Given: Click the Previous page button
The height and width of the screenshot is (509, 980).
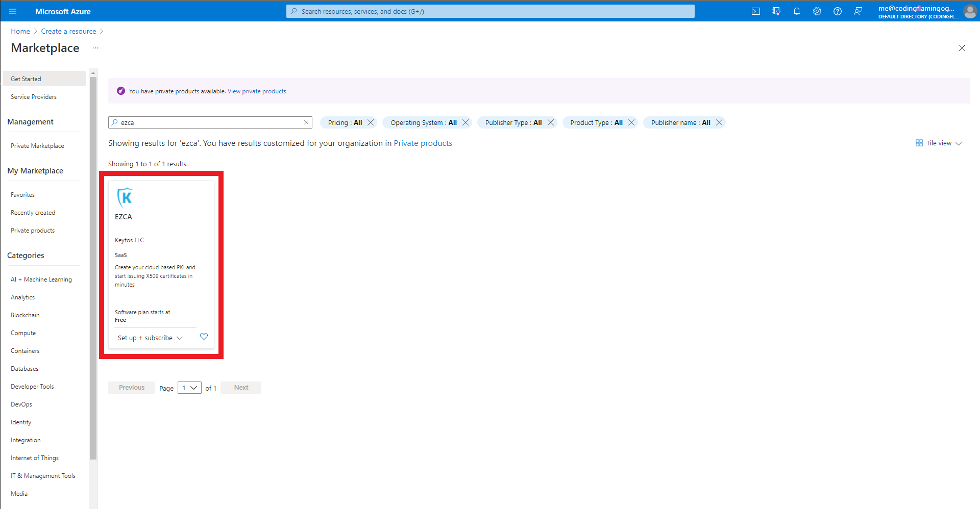Looking at the screenshot, I should tap(132, 388).
